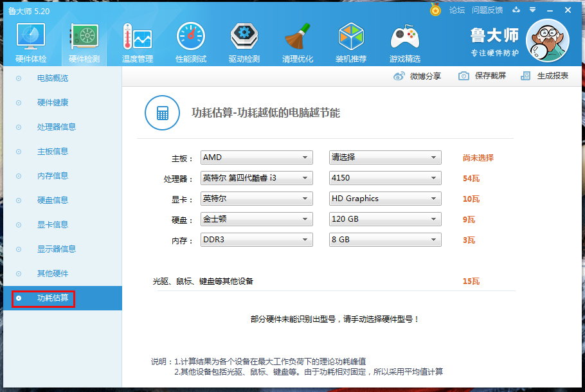This screenshot has width=585, height=392.
Task: Select the 硬件检测 tab
Action: (x=84, y=40)
